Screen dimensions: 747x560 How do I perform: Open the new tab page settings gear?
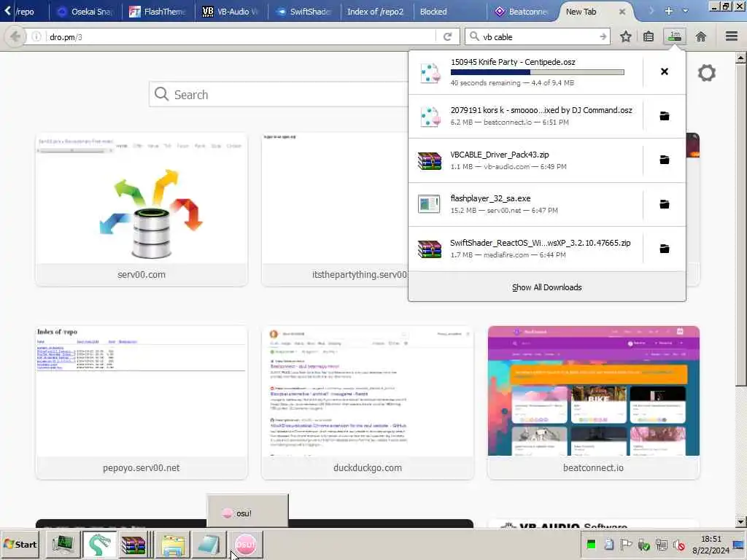(x=706, y=73)
